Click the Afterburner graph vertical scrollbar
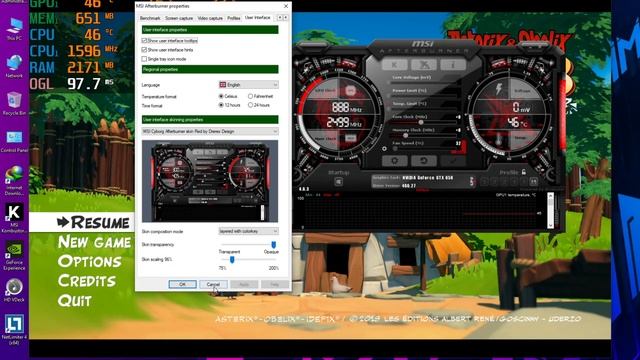Image resolution: width=640 pixels, height=360 pixels. (550, 211)
